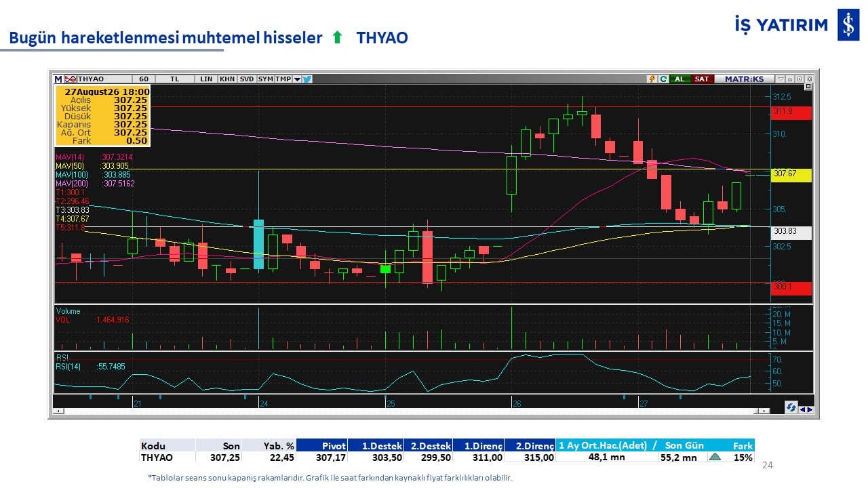Select the SYM toolbar item
The height and width of the screenshot is (488, 868).
pyautogui.click(x=265, y=79)
